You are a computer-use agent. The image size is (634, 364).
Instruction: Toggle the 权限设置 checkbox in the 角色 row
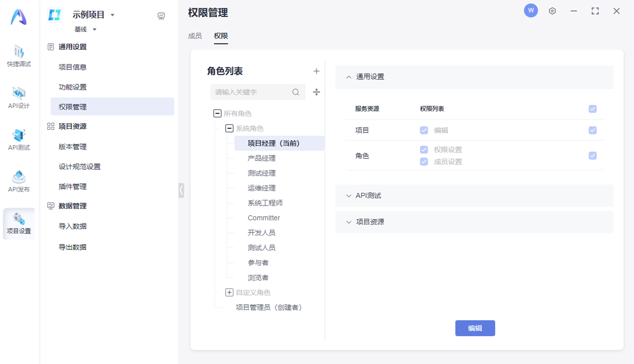tap(424, 150)
